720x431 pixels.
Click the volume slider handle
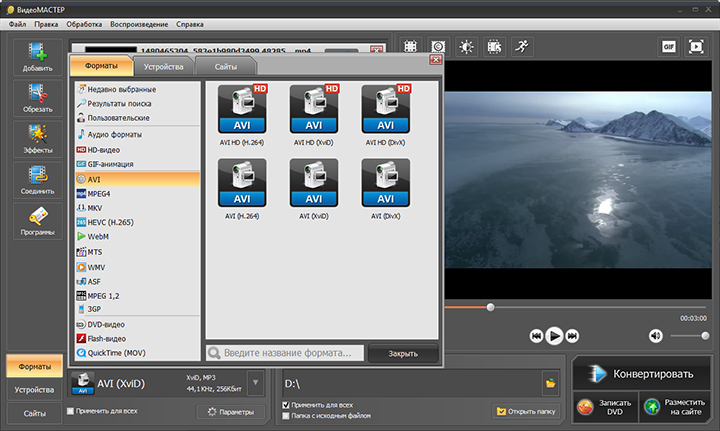[x=705, y=336]
